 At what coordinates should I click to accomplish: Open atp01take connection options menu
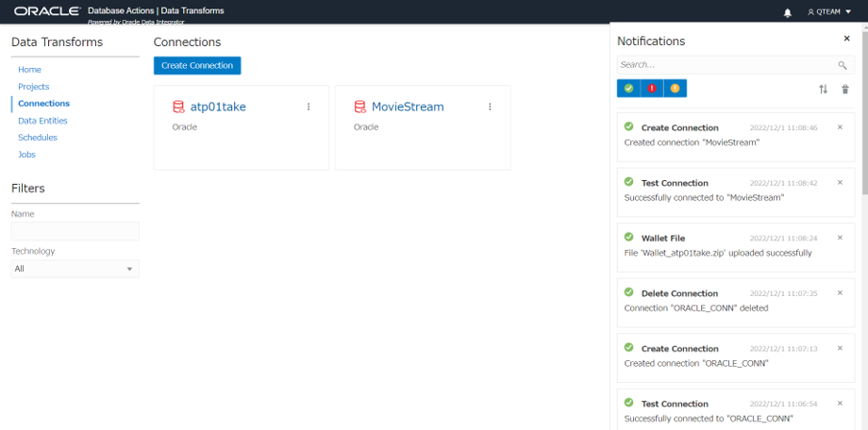(x=309, y=107)
